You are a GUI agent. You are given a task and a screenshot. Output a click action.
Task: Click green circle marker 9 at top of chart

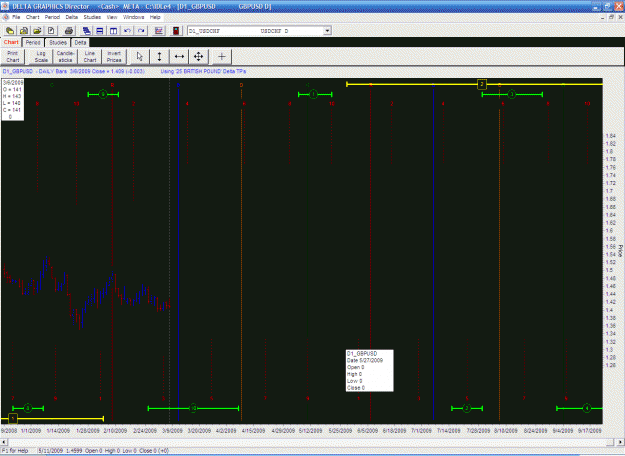103,94
